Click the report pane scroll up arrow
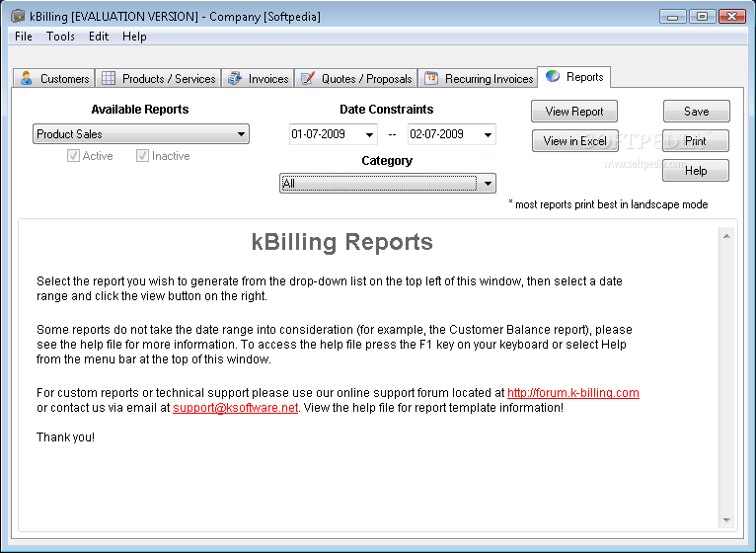The image size is (756, 553). point(726,236)
